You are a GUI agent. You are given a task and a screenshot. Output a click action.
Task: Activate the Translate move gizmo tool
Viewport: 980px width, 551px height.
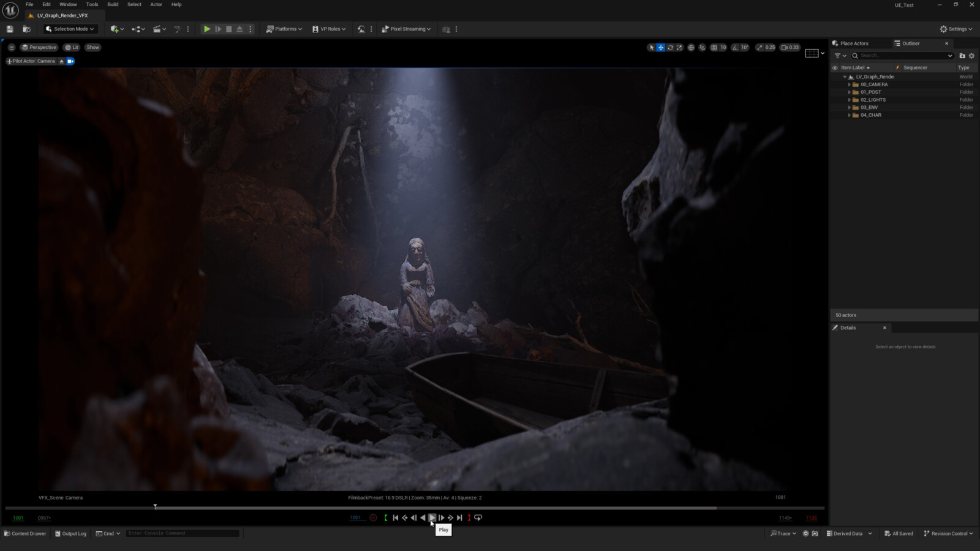click(x=661, y=47)
